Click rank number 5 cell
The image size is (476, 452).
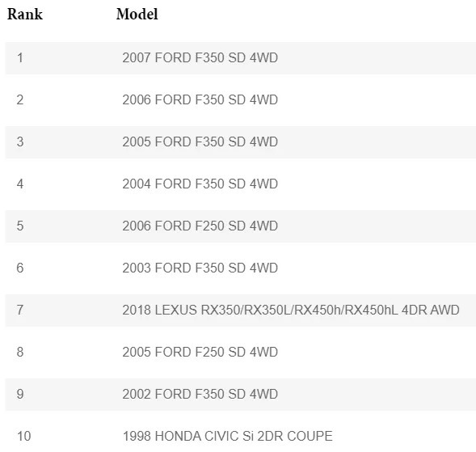20,226
